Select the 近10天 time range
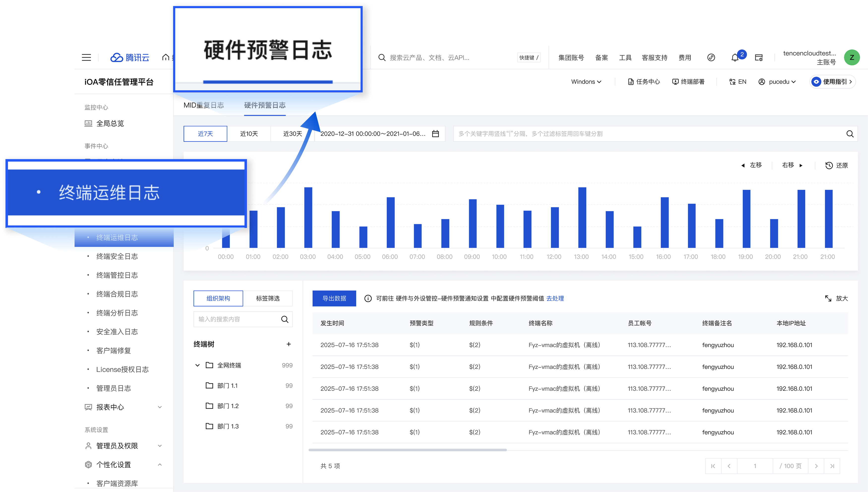868x492 pixels. [249, 133]
